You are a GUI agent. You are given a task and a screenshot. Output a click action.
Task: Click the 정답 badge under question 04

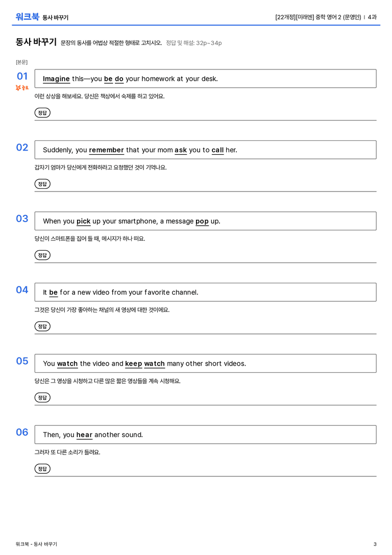tap(42, 326)
